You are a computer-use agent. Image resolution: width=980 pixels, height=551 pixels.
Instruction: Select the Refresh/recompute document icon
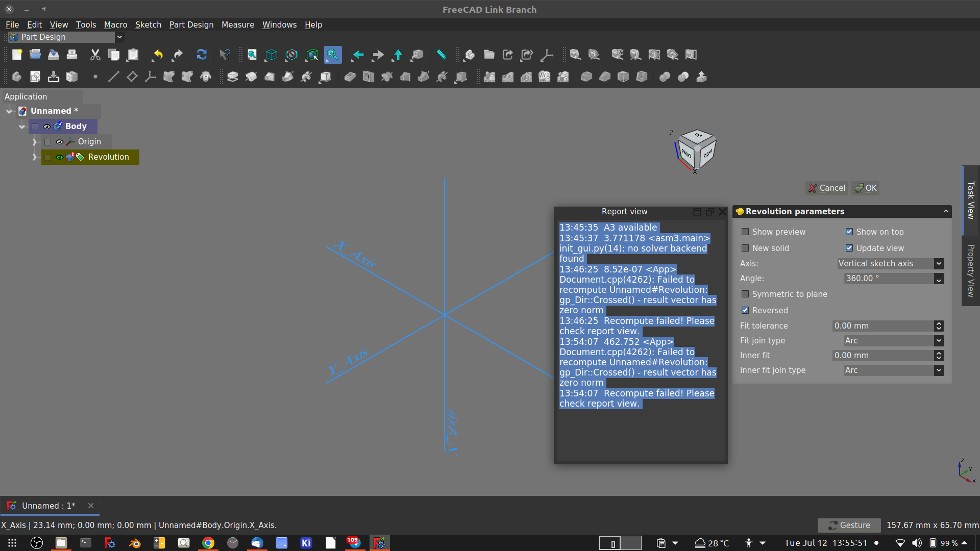click(x=202, y=55)
